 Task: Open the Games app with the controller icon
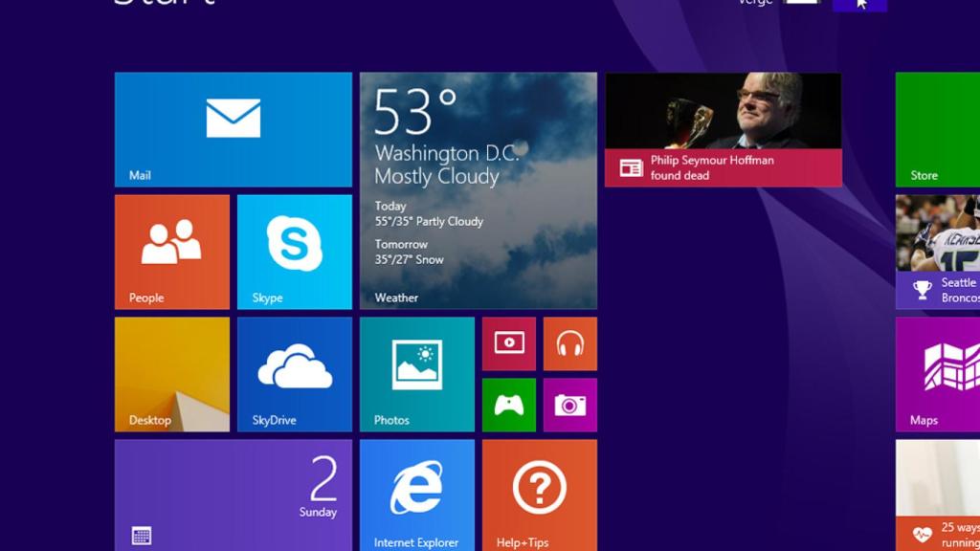(510, 405)
